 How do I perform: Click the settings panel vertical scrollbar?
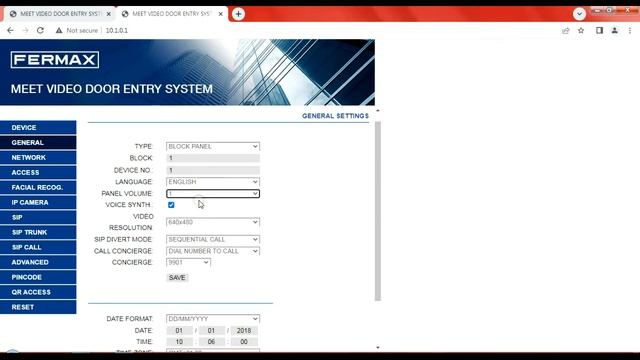tap(378, 211)
